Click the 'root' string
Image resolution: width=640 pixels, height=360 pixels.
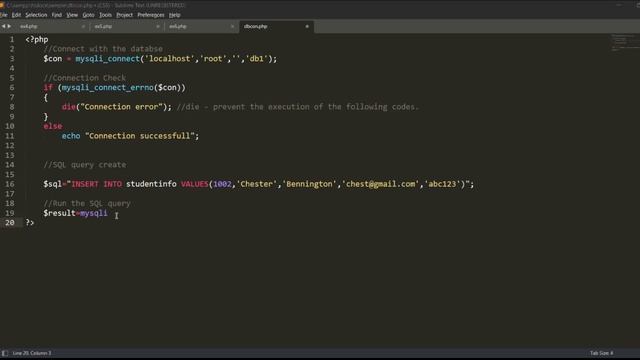213,59
